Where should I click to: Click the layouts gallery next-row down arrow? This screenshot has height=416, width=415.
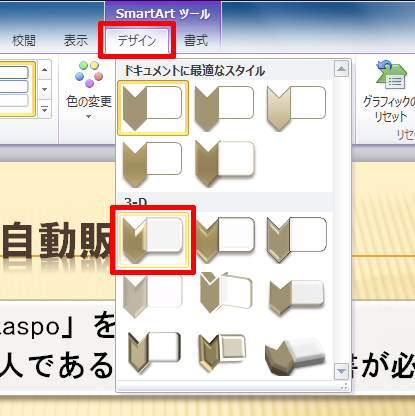pyautogui.click(x=45, y=89)
